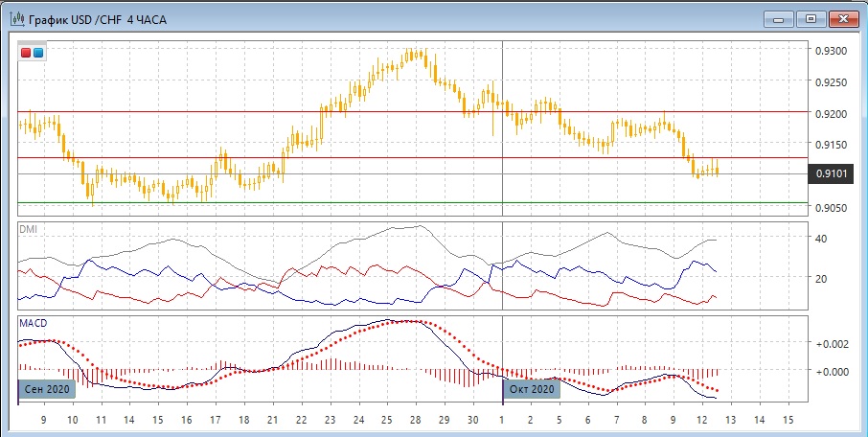Image resolution: width=868 pixels, height=437 pixels.
Task: Click the lower red line near 0.9130
Action: [x=383, y=157]
